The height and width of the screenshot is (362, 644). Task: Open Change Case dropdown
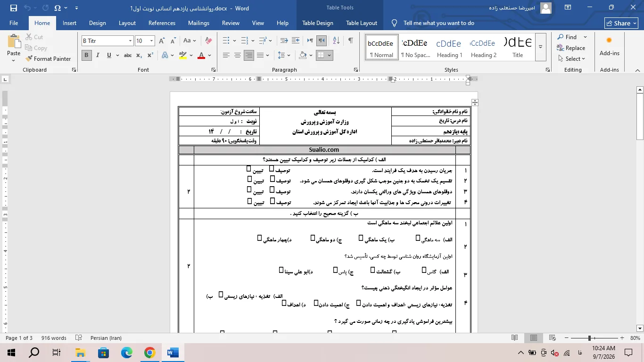190,41
